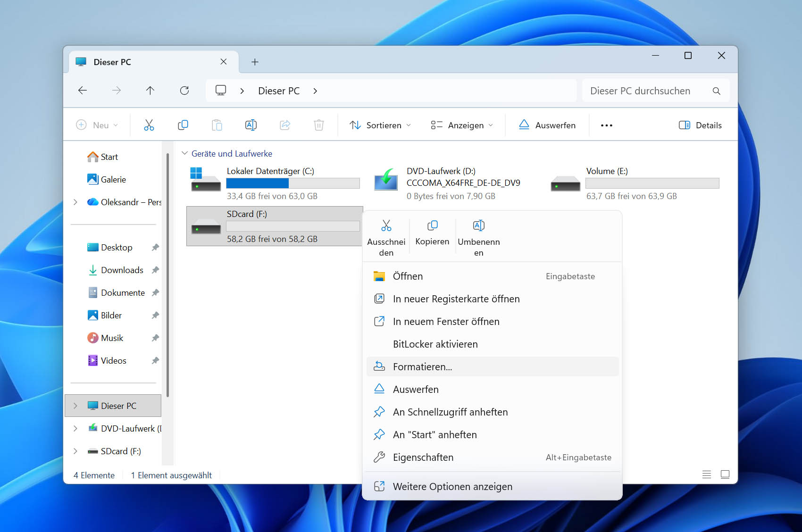The image size is (802, 532).
Task: Click the Delete trash icon in toolbar
Action: 319,125
